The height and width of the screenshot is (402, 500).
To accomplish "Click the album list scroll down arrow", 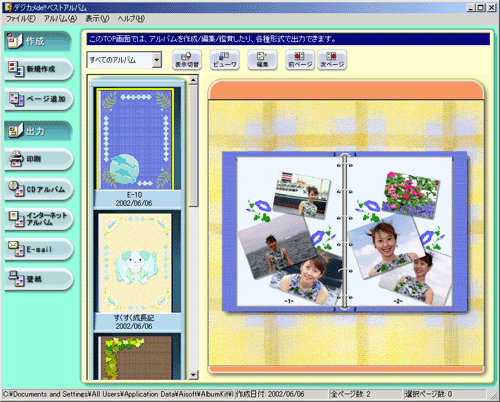I will 194,375.
